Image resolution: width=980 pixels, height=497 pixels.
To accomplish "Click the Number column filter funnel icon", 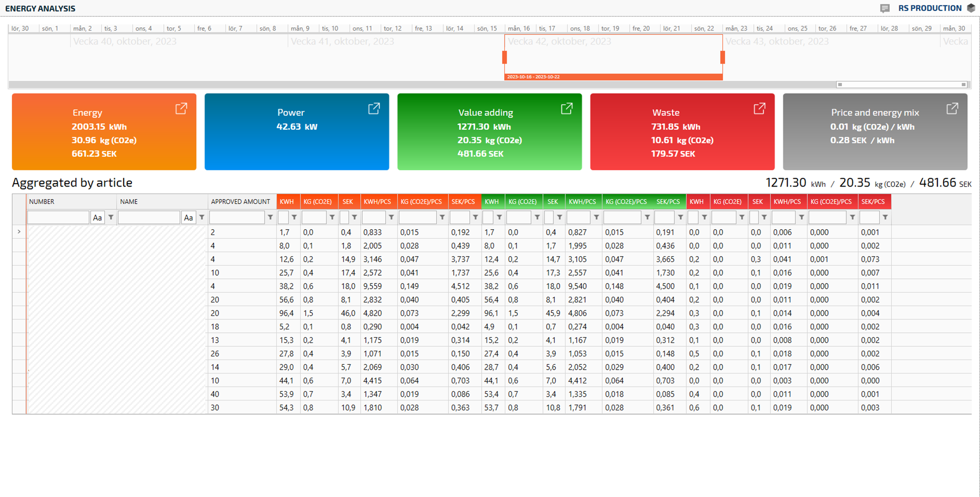I will click(111, 217).
